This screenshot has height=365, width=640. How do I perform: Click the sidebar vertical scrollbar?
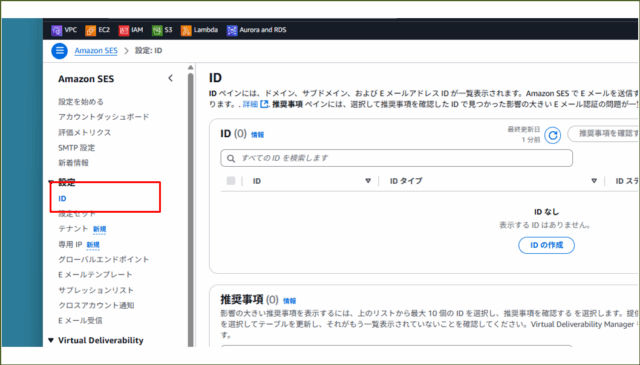click(191, 210)
